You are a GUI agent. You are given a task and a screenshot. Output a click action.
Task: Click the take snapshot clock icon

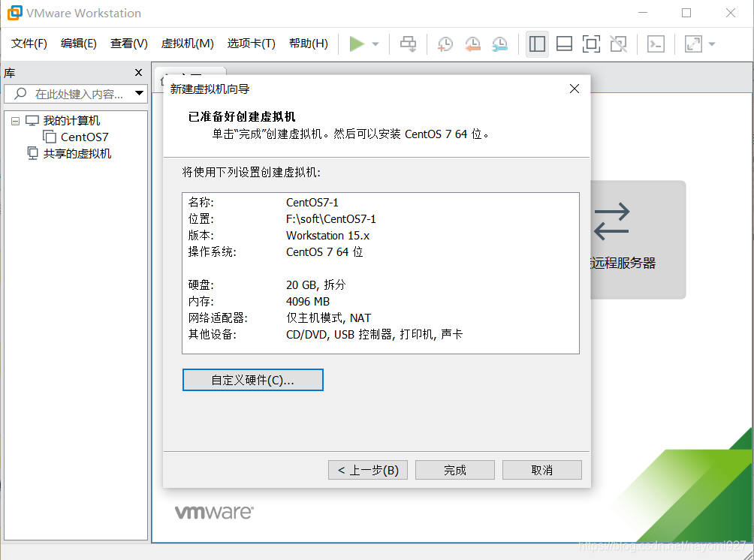445,44
